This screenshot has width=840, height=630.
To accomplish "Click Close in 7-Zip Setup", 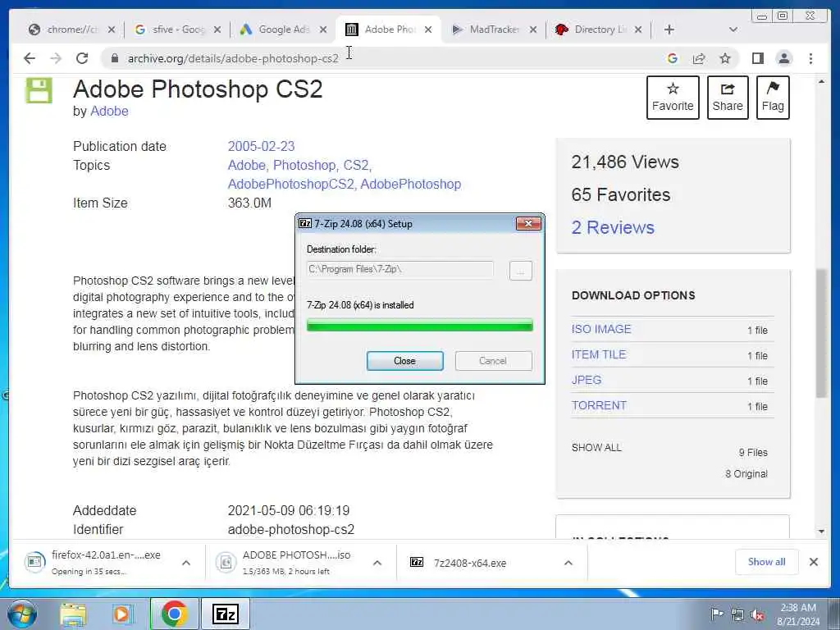I will click(405, 361).
